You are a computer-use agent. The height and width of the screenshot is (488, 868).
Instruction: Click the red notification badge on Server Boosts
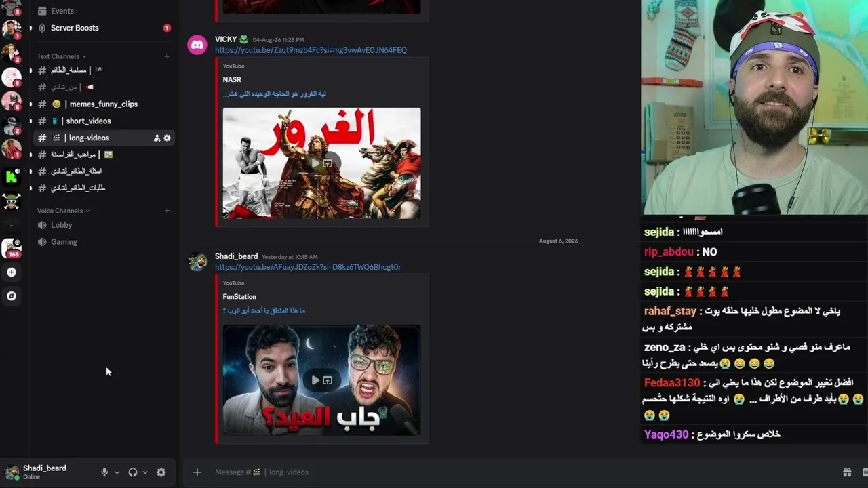click(167, 28)
